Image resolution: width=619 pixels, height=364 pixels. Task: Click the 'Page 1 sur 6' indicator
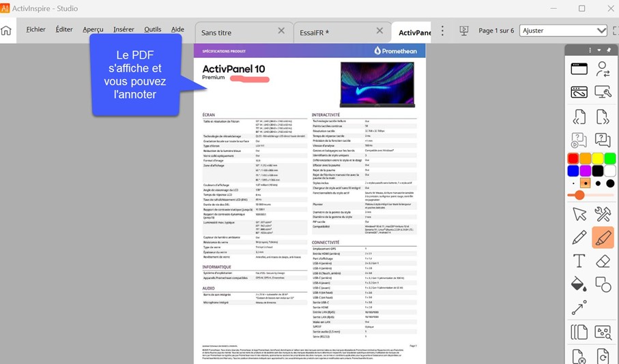click(x=496, y=31)
